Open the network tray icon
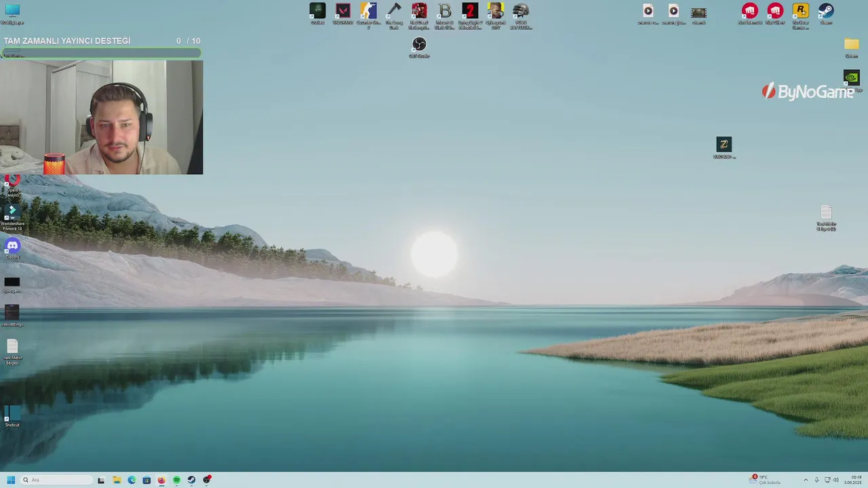The height and width of the screenshot is (488, 868). [827, 480]
